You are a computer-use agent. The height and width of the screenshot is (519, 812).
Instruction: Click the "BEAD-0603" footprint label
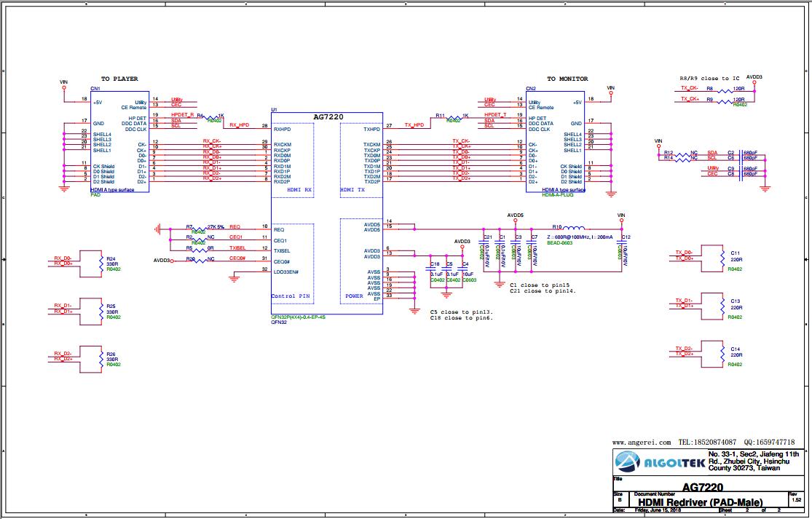[x=560, y=242]
